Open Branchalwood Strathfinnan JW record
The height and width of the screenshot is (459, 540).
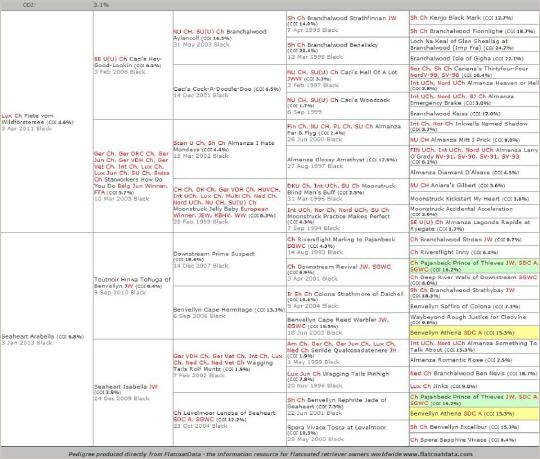coord(342,18)
